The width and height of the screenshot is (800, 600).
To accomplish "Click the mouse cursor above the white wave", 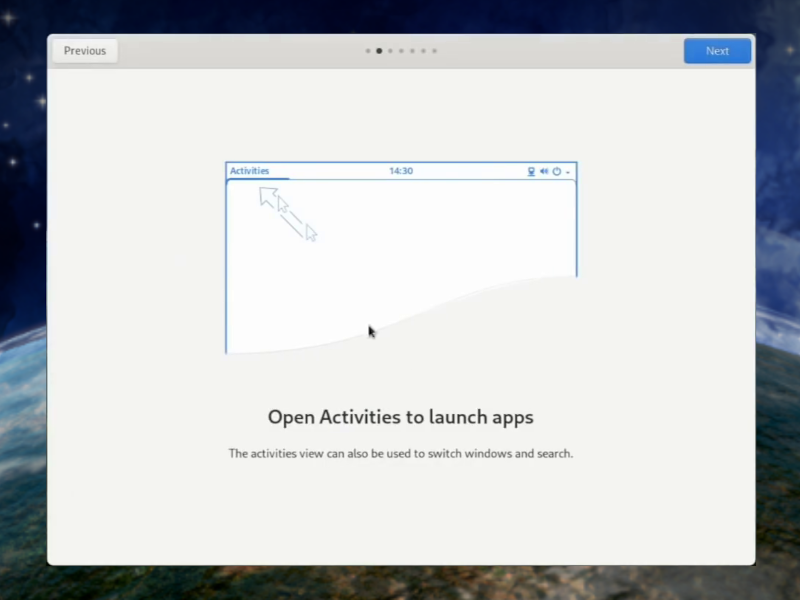I will click(x=370, y=331).
